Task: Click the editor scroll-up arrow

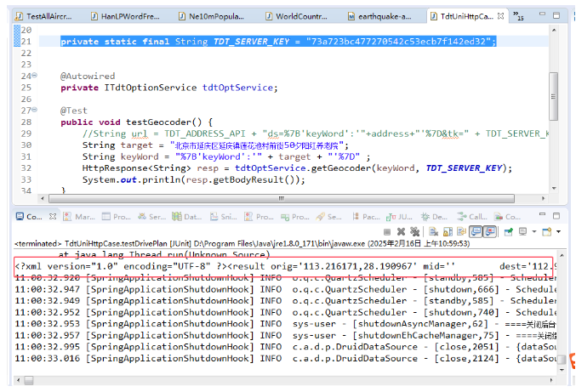Action: point(554,30)
